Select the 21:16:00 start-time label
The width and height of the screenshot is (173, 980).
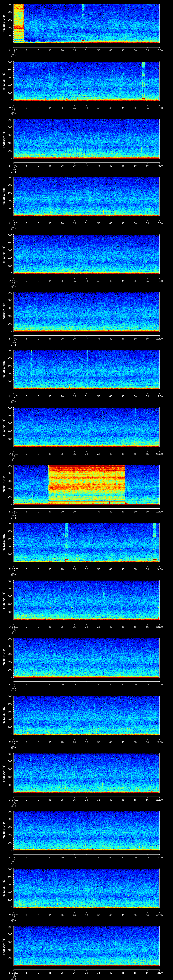click(13, 166)
